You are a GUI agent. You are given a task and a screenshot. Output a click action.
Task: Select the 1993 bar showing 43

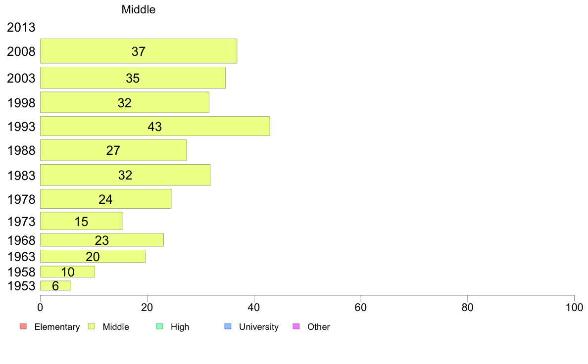155,126
